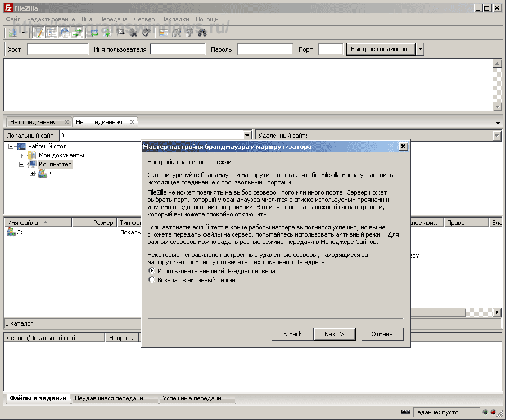Close the firewall wizard dialog
Image resolution: width=506 pixels, height=420 pixels.
coord(403,147)
